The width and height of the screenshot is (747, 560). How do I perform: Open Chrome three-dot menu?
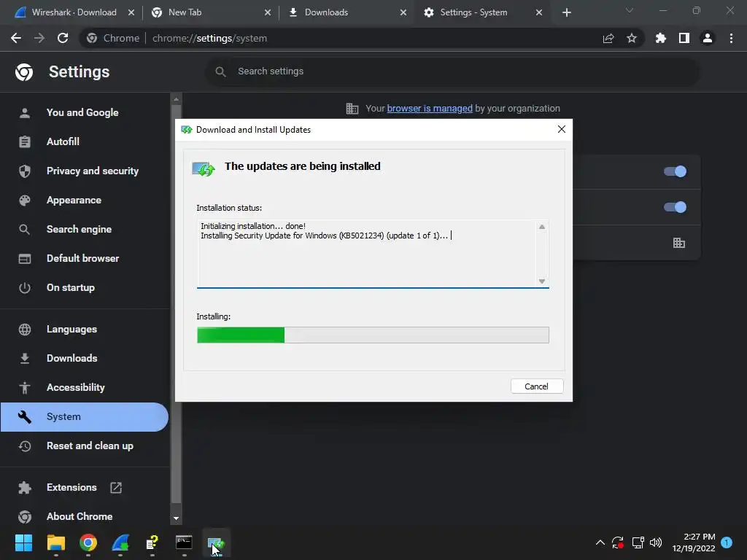point(731,38)
